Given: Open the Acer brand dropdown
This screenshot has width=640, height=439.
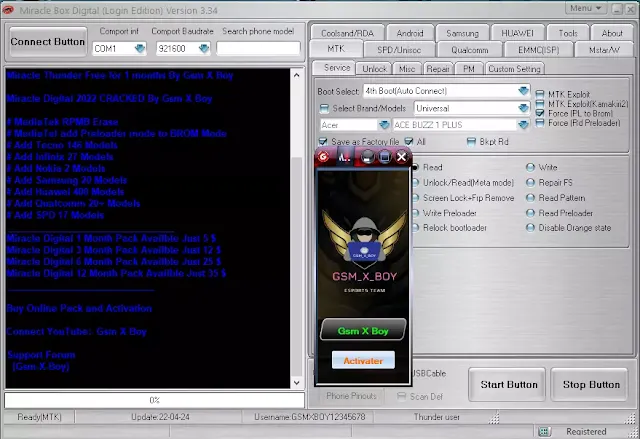Looking at the screenshot, I should click(x=384, y=125).
